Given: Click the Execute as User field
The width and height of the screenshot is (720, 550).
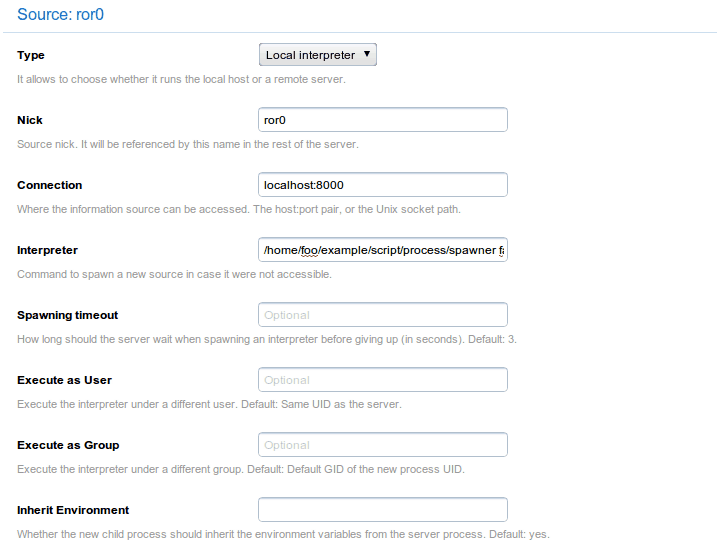Looking at the screenshot, I should [382, 380].
